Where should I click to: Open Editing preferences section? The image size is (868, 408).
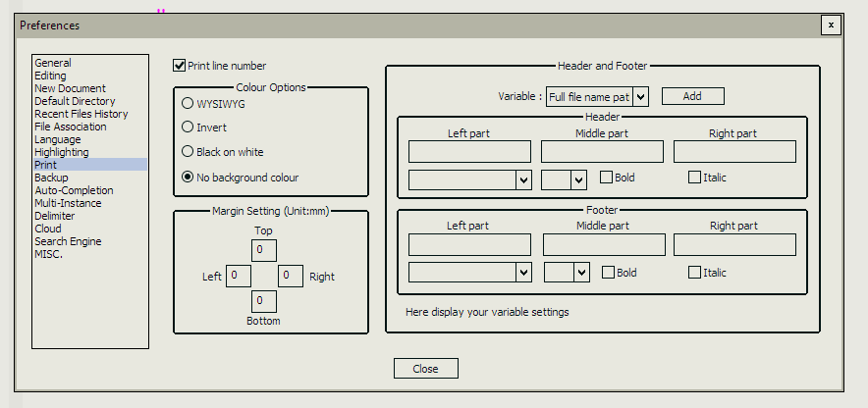coord(89,76)
